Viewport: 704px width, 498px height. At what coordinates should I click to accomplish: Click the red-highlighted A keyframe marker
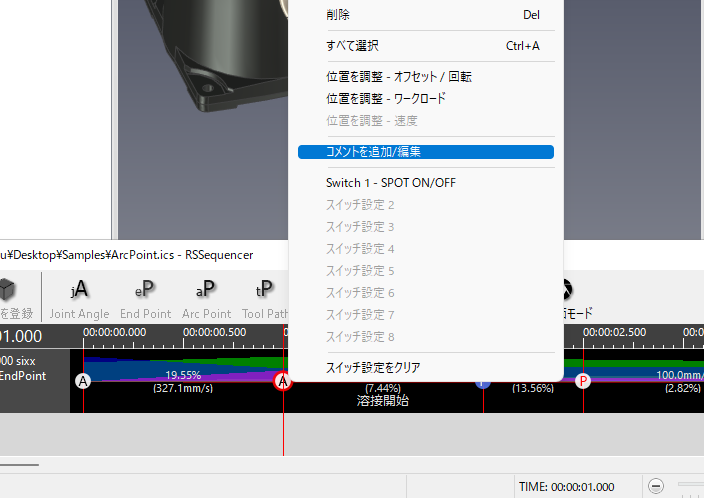point(284,380)
